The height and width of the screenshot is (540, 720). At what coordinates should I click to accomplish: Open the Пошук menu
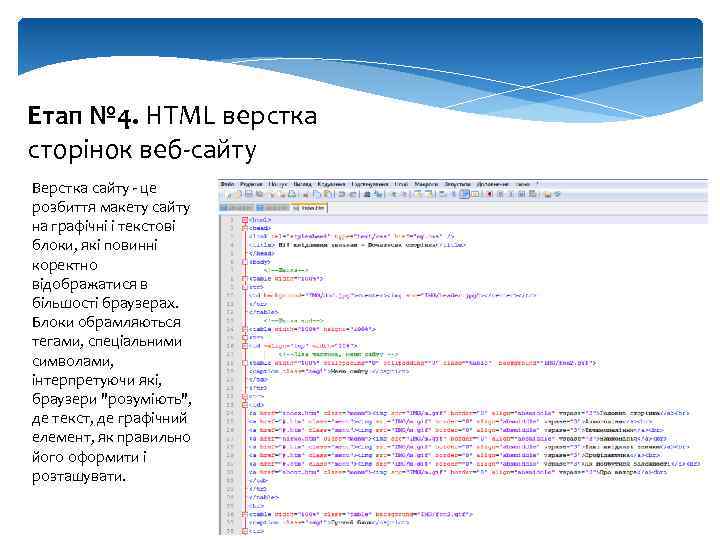[278, 184]
